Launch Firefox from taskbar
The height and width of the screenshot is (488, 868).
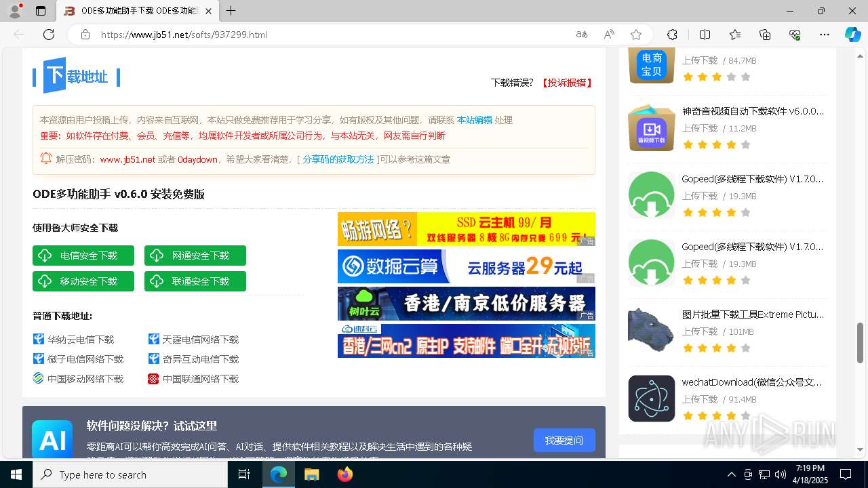(345, 474)
